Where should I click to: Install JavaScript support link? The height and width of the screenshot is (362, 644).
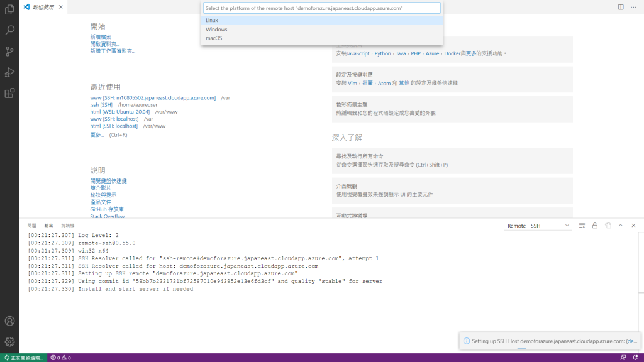[358, 53]
